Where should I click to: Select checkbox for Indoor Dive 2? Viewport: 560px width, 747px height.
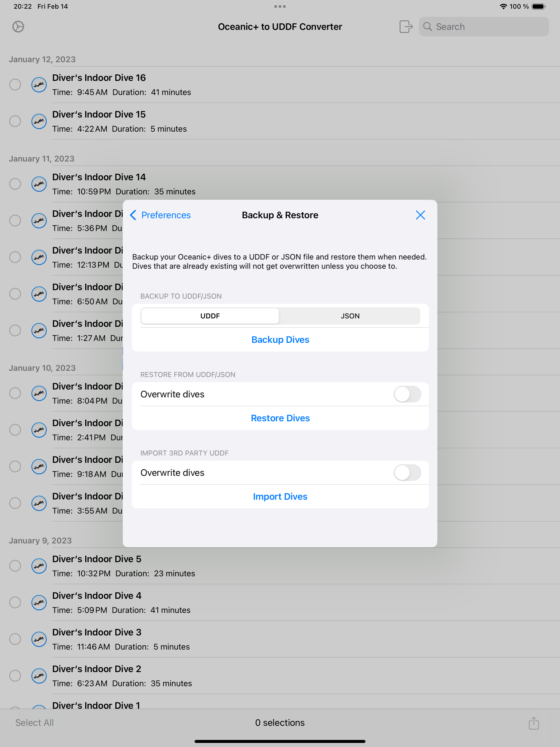(x=15, y=676)
